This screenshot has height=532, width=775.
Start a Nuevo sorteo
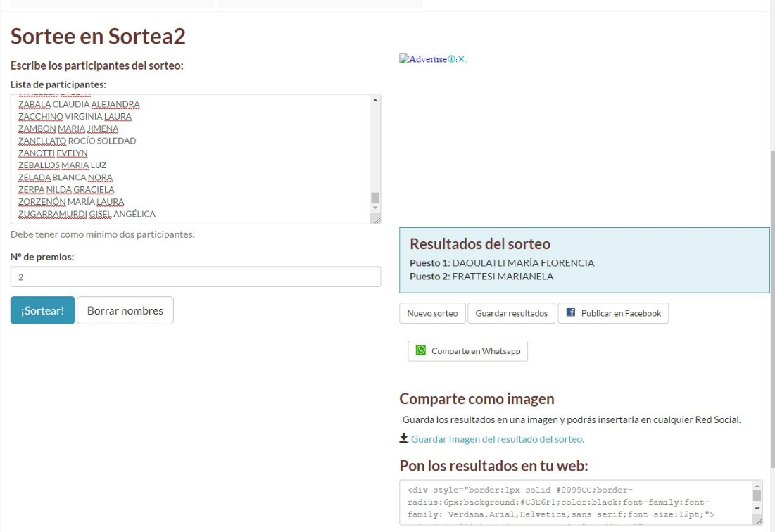pos(432,313)
